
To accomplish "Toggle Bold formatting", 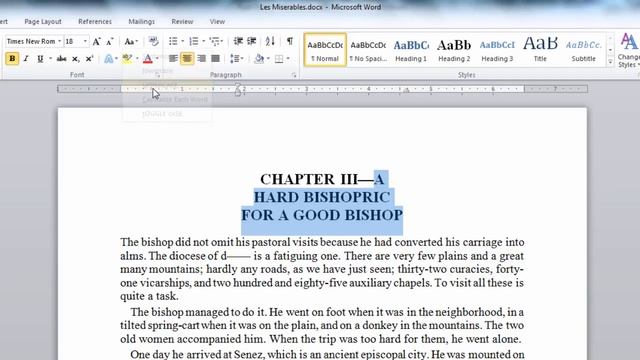I will tap(12, 59).
